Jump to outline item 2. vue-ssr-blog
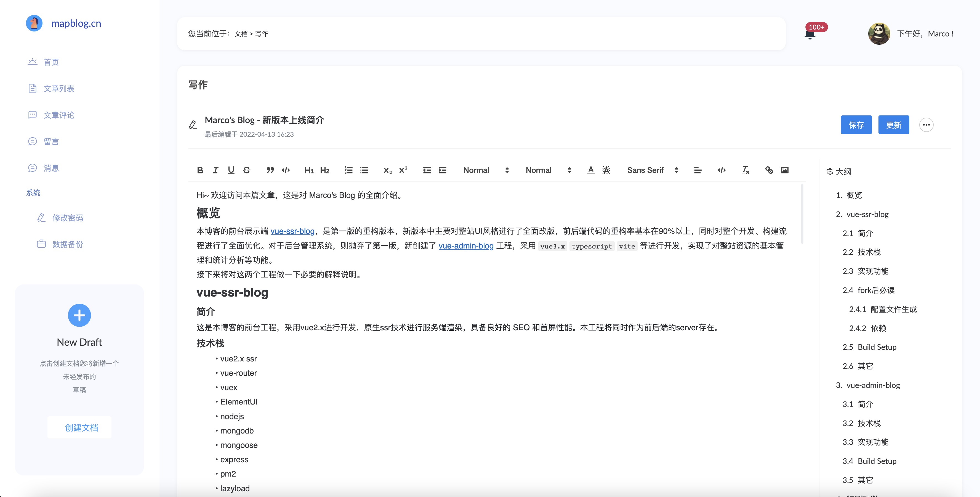980x497 pixels. [862, 214]
